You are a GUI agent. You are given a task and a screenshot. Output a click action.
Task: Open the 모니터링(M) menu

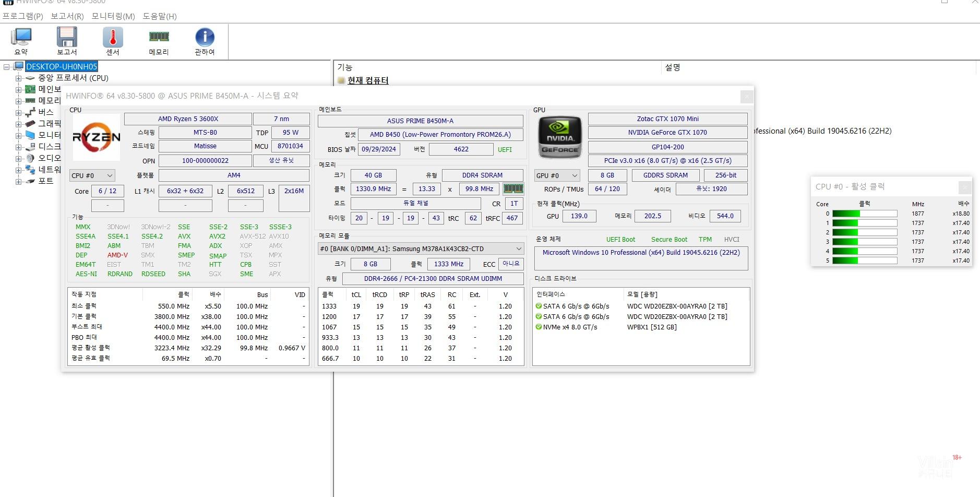pos(113,16)
